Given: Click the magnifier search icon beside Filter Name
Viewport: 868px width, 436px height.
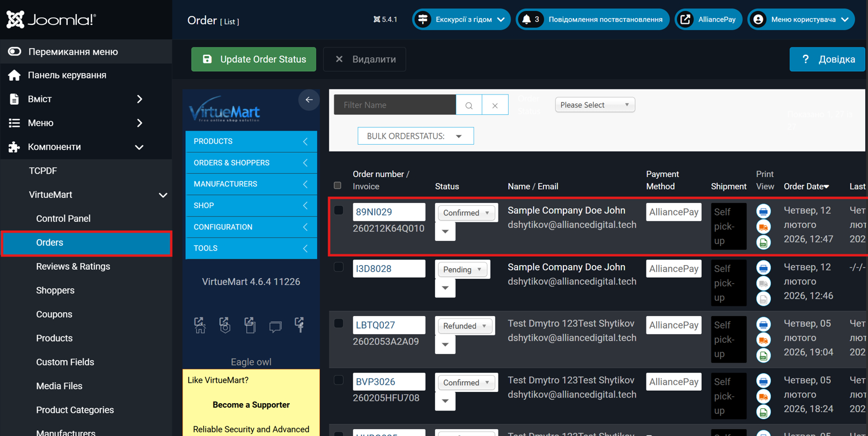Looking at the screenshot, I should [469, 105].
